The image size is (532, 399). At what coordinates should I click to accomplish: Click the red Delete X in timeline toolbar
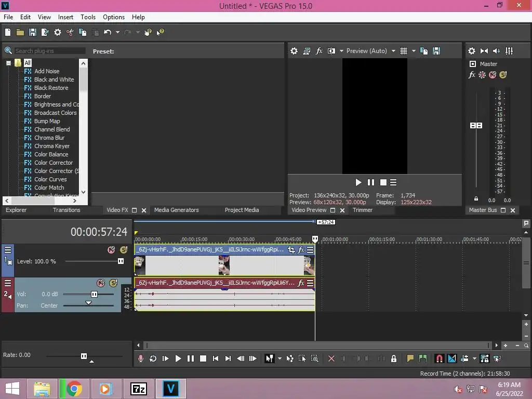331,358
